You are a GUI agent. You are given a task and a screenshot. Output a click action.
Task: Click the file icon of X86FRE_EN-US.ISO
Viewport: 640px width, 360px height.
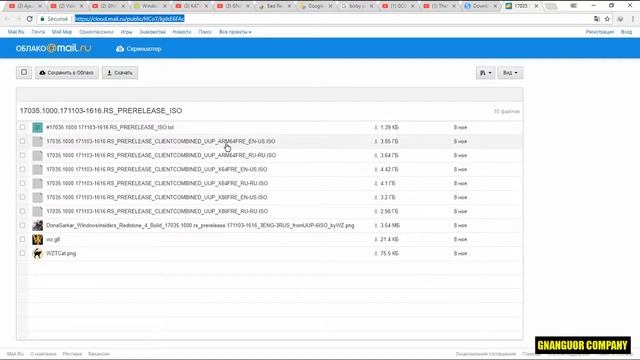(x=38, y=197)
